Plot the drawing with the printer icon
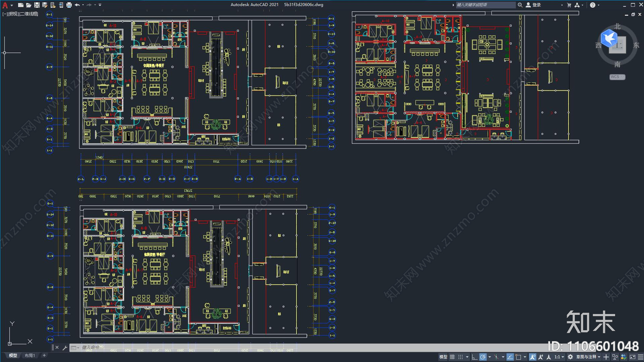The height and width of the screenshot is (362, 644). tap(69, 5)
